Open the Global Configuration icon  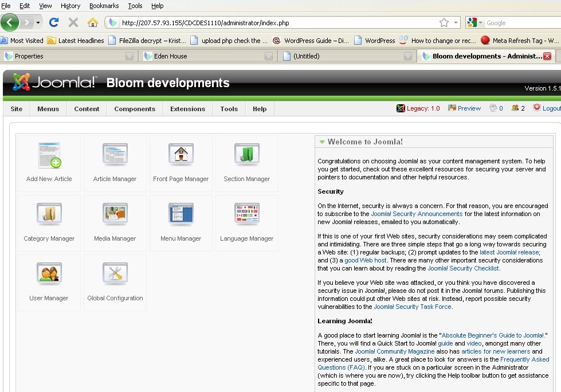pyautogui.click(x=115, y=273)
